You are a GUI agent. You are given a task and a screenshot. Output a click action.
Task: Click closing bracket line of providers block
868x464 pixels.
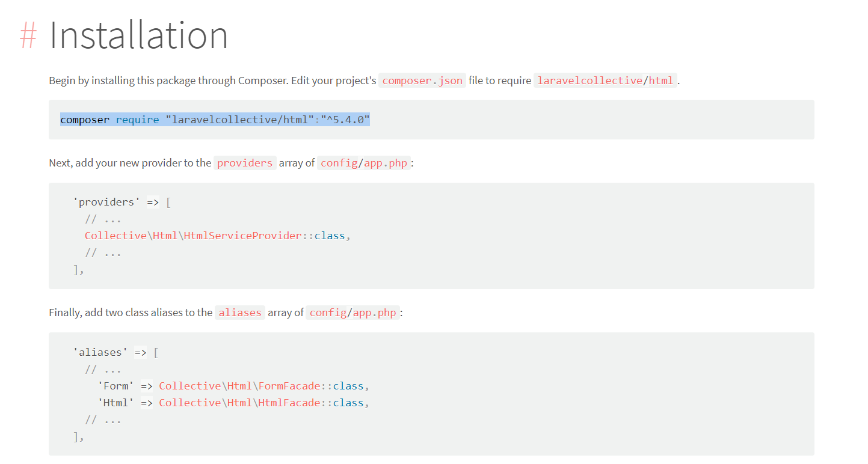pos(79,270)
